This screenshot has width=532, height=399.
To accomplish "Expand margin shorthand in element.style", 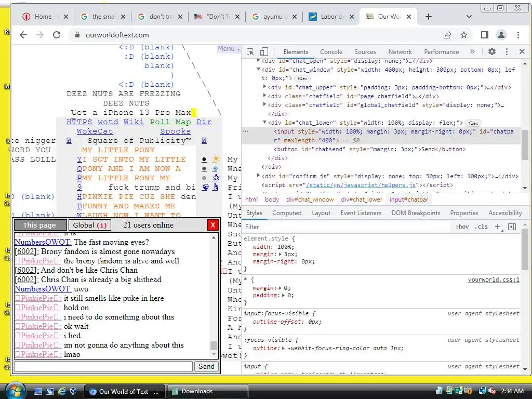I will coord(280,254).
